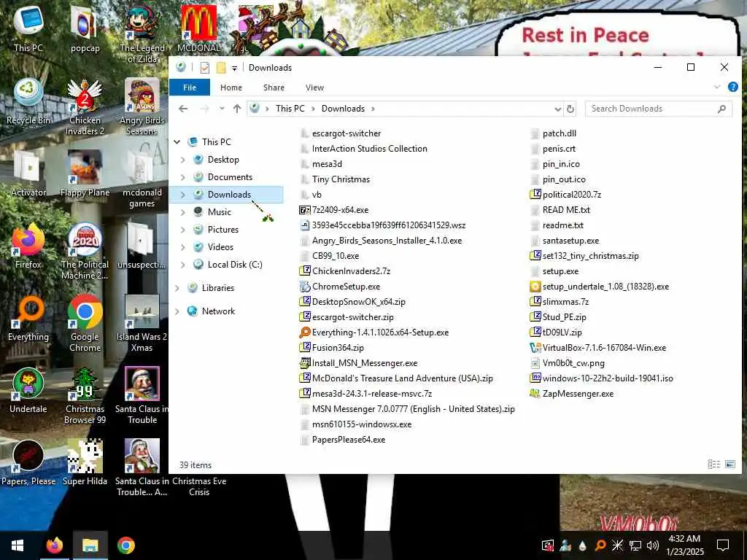The image size is (747, 560).
Task: Launch Santa Claus in Trouble shortcut
Action: 142,396
